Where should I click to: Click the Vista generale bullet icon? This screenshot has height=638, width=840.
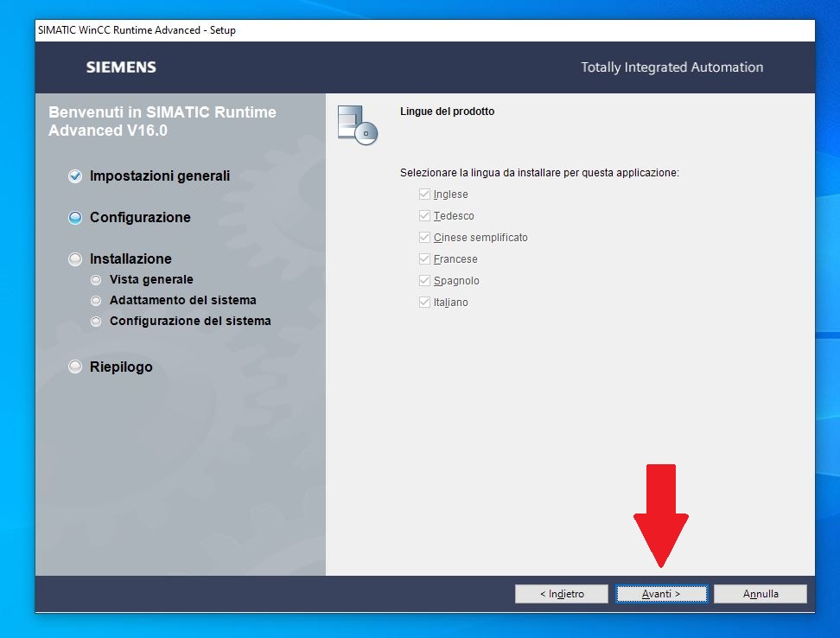(x=96, y=279)
